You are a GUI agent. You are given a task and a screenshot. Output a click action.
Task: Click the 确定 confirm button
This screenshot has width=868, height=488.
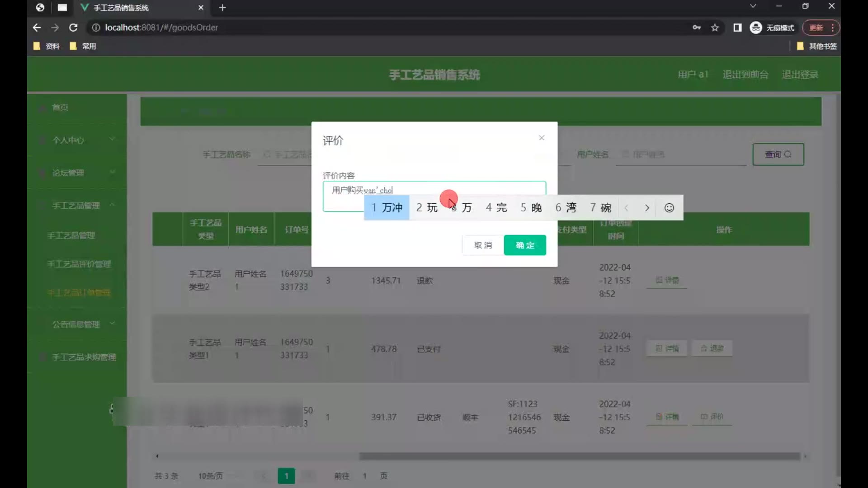(525, 245)
